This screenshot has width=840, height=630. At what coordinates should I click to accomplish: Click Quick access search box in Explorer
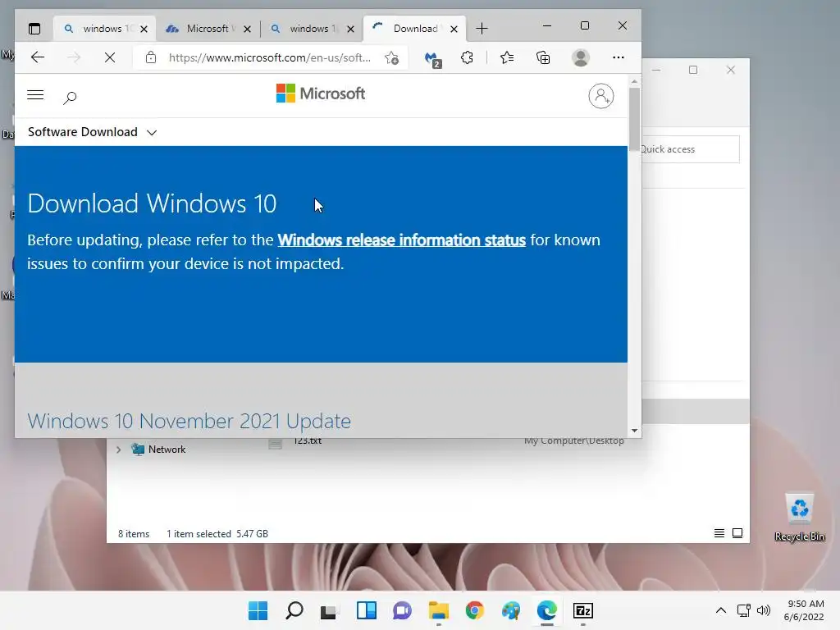point(689,149)
